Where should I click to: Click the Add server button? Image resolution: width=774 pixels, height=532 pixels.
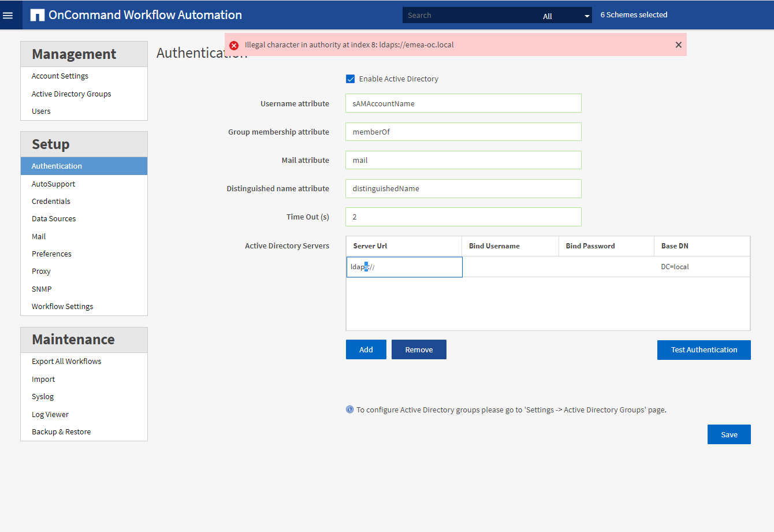[366, 349]
